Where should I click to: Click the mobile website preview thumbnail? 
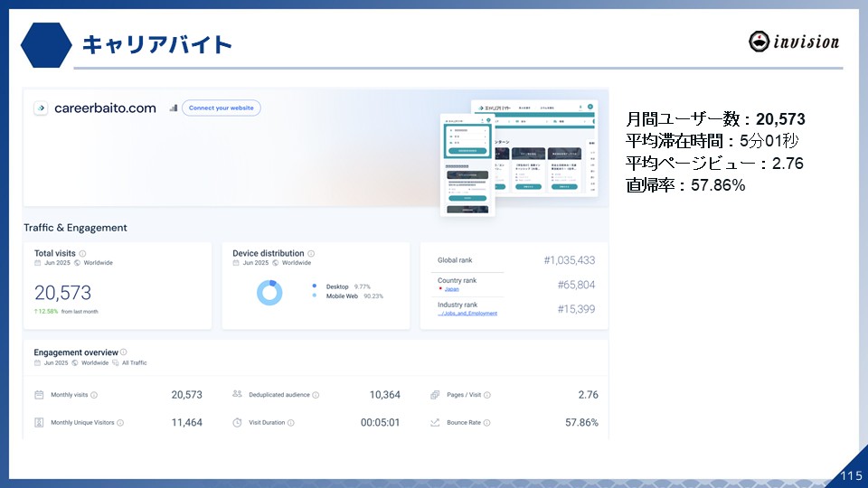(467, 164)
